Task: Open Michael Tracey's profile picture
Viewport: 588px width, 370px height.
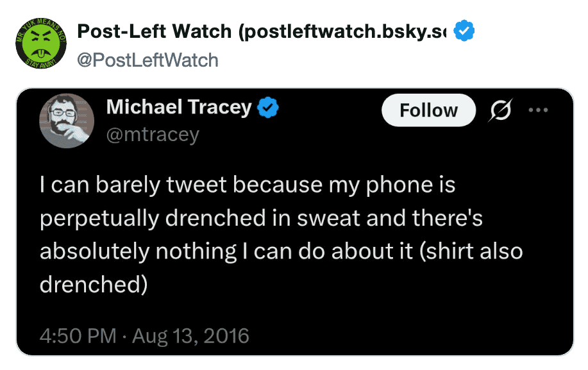Action: [x=67, y=120]
